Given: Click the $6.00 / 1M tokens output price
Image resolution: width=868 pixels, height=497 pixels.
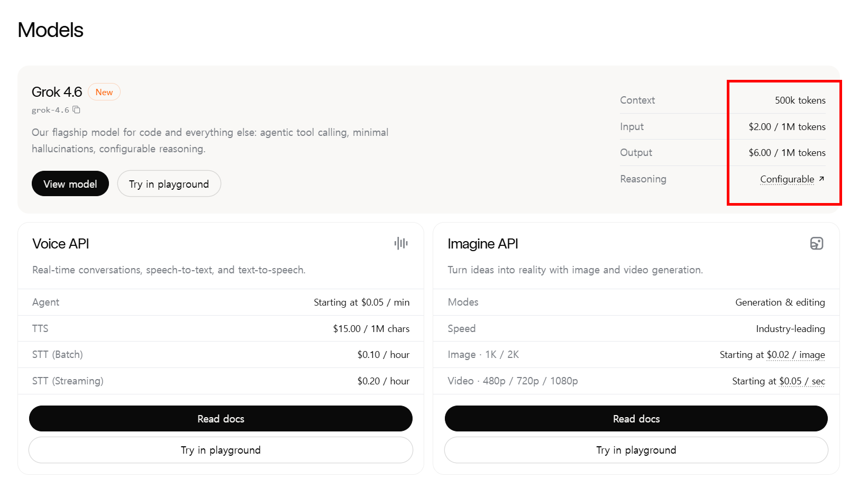Looking at the screenshot, I should (787, 153).
